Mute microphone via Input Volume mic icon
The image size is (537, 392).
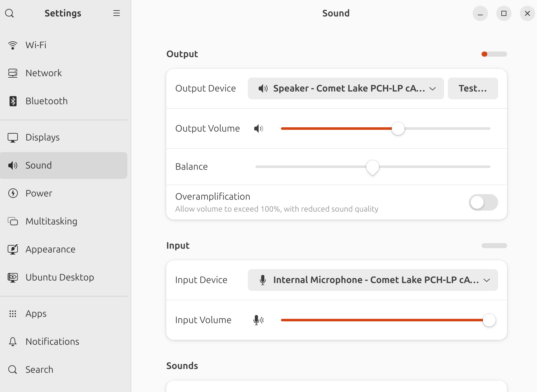259,320
